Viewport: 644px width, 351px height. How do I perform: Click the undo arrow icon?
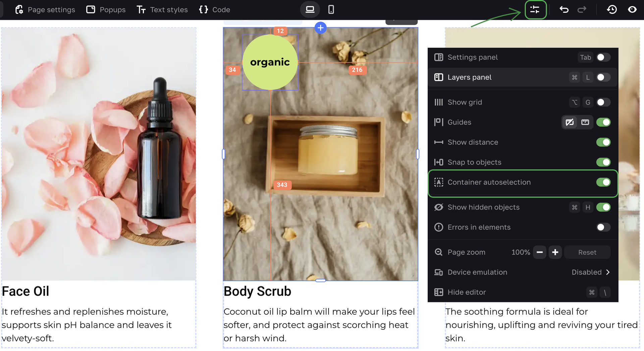tap(564, 10)
